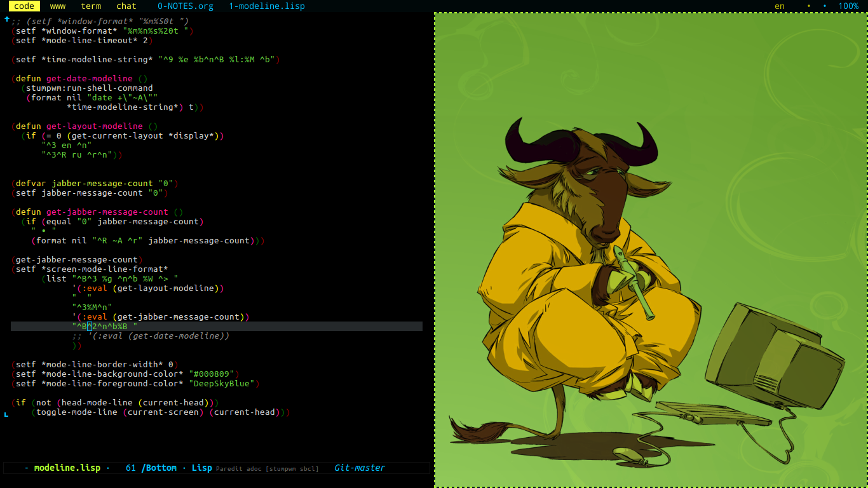Viewport: 868px width, 488px height.
Task: Click the "defvar jabber-message-count" line
Action: [x=95, y=183]
